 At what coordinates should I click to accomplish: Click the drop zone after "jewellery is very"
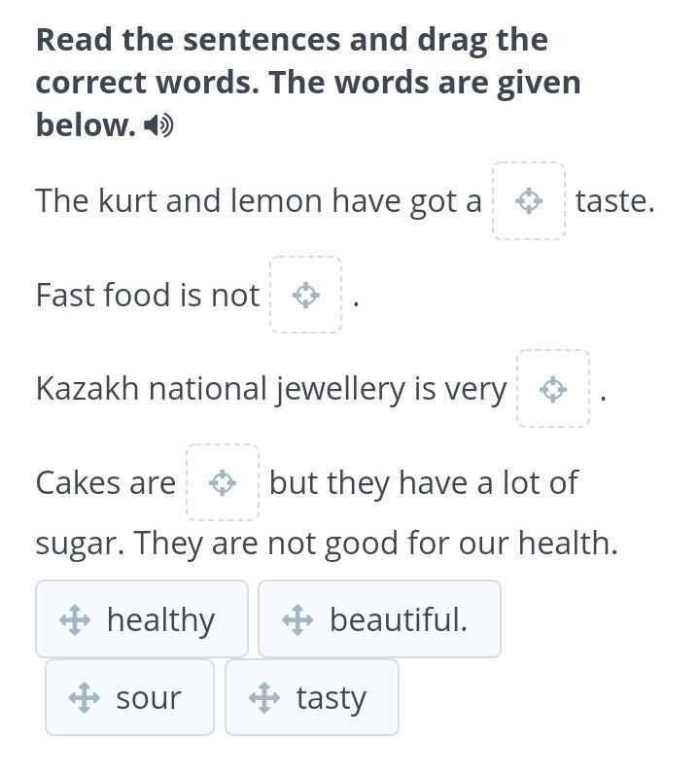click(553, 389)
